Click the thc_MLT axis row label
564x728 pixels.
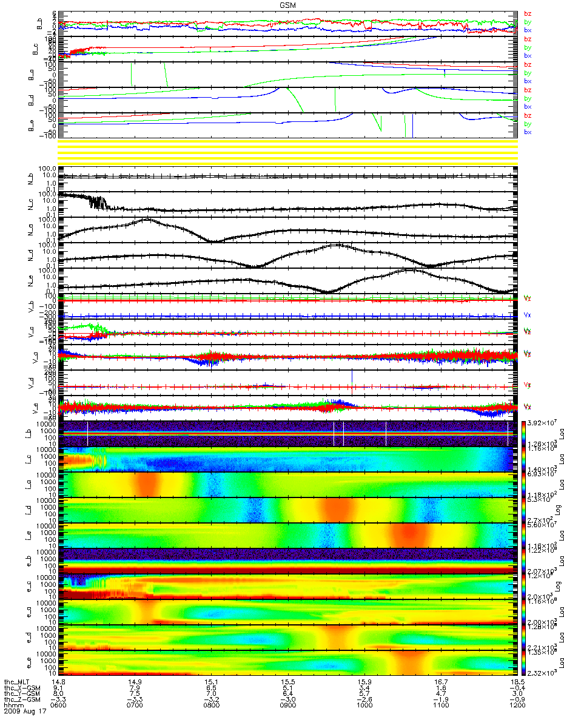click(x=16, y=682)
